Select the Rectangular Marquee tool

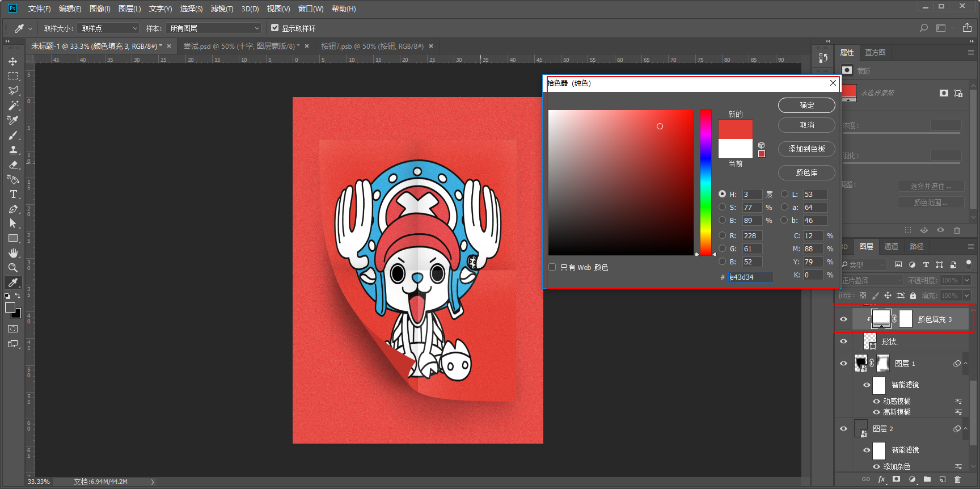coord(13,76)
